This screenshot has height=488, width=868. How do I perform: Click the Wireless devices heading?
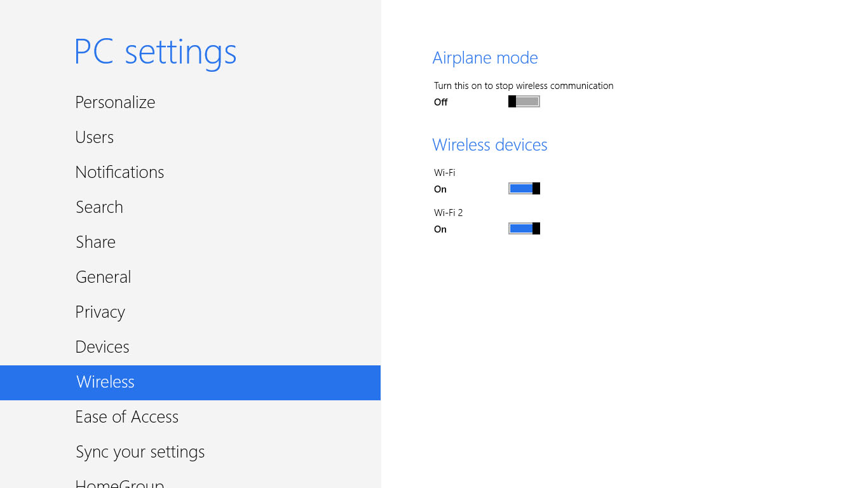point(489,145)
